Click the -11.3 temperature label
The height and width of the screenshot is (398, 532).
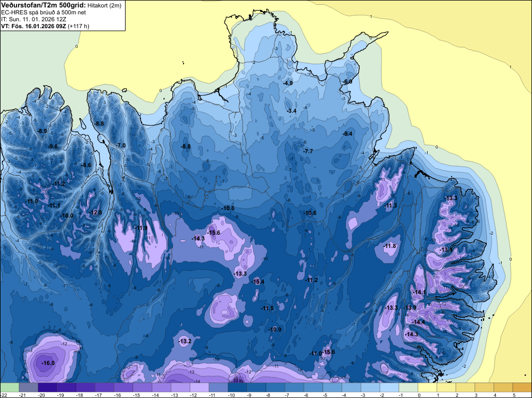[390, 205]
